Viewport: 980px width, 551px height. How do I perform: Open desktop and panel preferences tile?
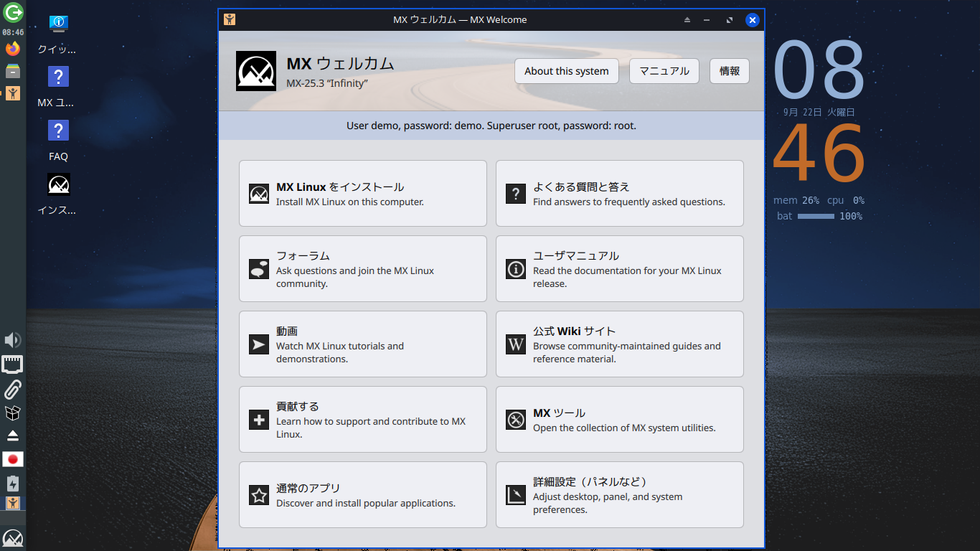[x=620, y=495]
